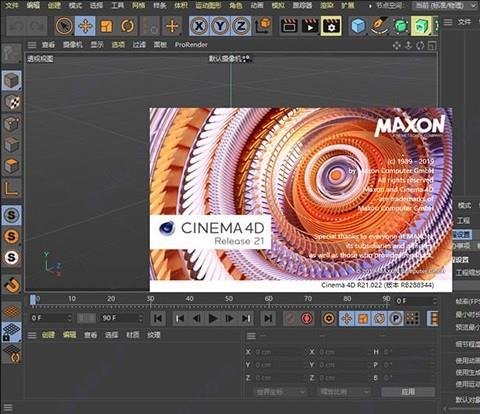
Task: Click Go to End of timeline button
Action: [268, 319]
